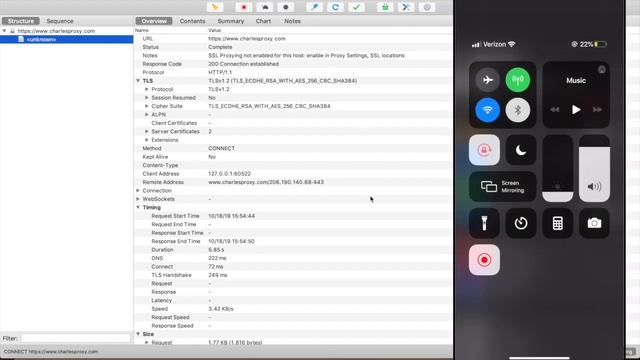640x360 pixels.
Task: Select the Speed 3.42 KB/s row
Action: 293,309
